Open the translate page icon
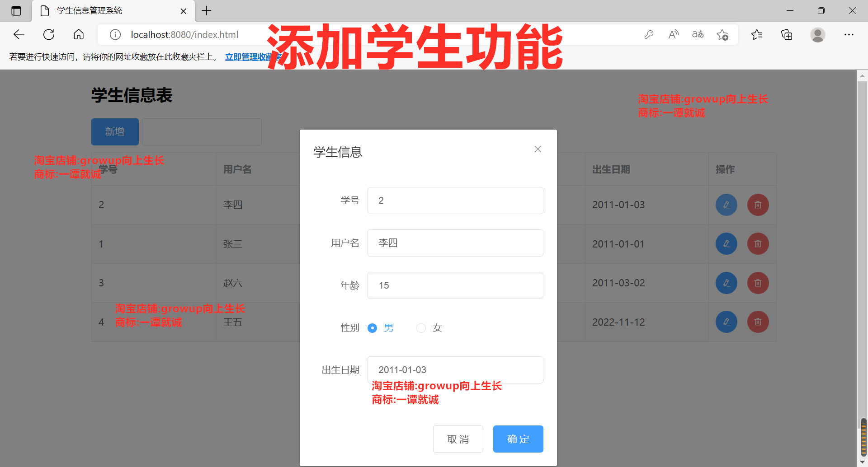Viewport: 868px width, 467px height. click(698, 34)
